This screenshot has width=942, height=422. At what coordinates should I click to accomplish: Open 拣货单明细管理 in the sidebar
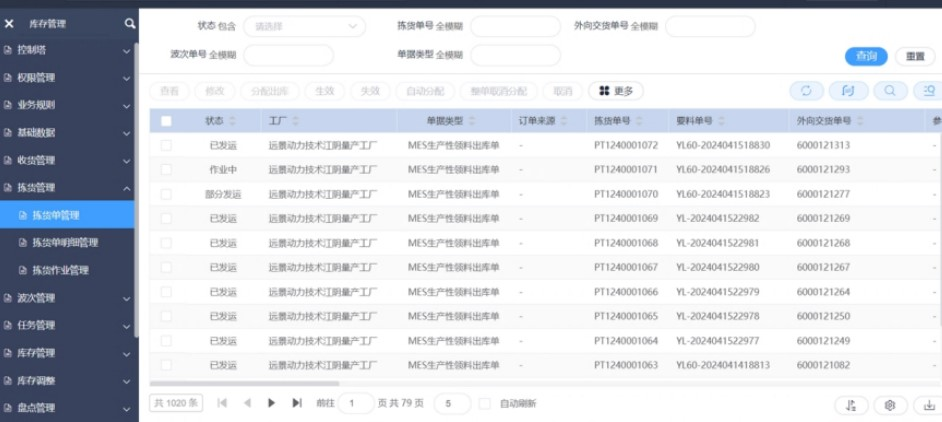click(x=65, y=242)
